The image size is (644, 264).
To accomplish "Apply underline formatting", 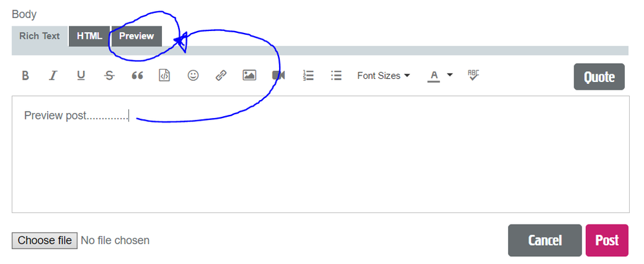I will 81,76.
